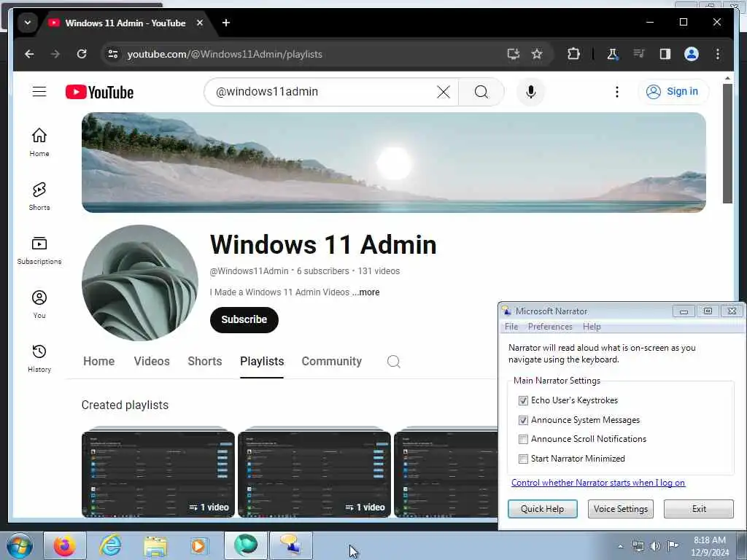Toggle Chrome side panel
747x560 pixels.
click(x=665, y=54)
